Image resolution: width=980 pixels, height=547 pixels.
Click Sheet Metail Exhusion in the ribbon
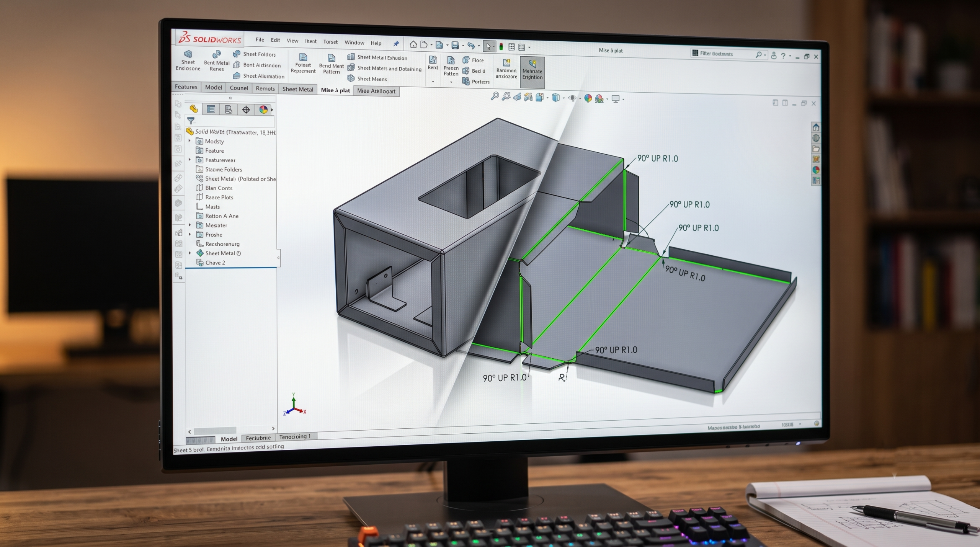377,57
